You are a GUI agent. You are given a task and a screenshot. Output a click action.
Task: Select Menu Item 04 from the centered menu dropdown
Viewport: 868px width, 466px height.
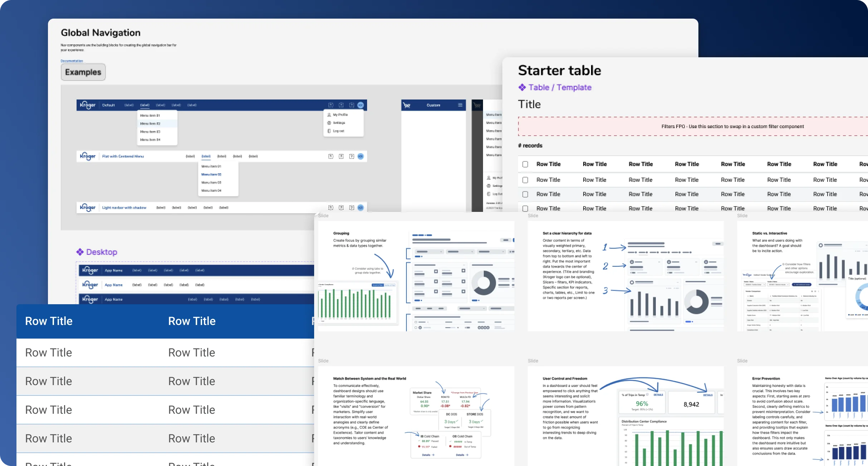click(211, 190)
